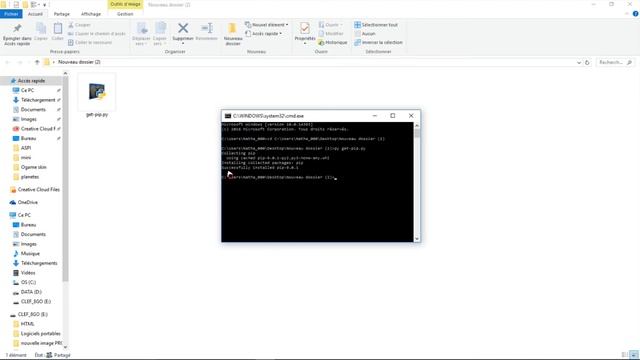Viewport: 640px width, 360px height.
Task: Open Logiciels portables folder in sidebar
Action: 40,333
